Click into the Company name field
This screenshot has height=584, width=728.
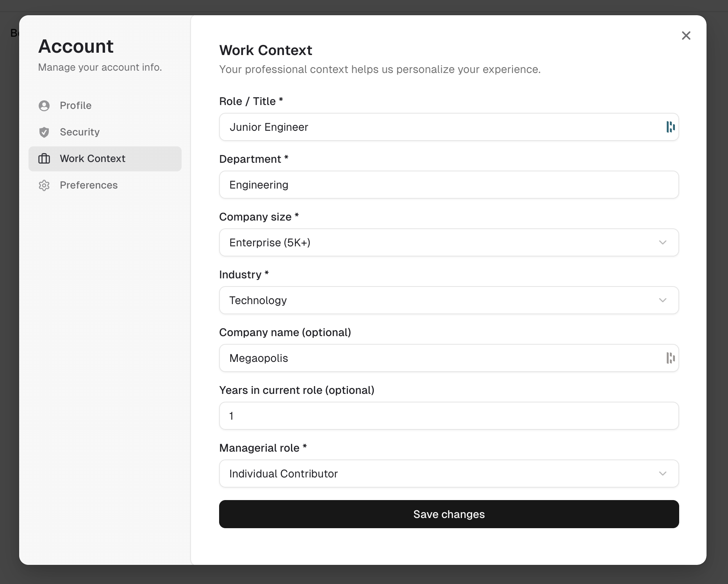441,358
